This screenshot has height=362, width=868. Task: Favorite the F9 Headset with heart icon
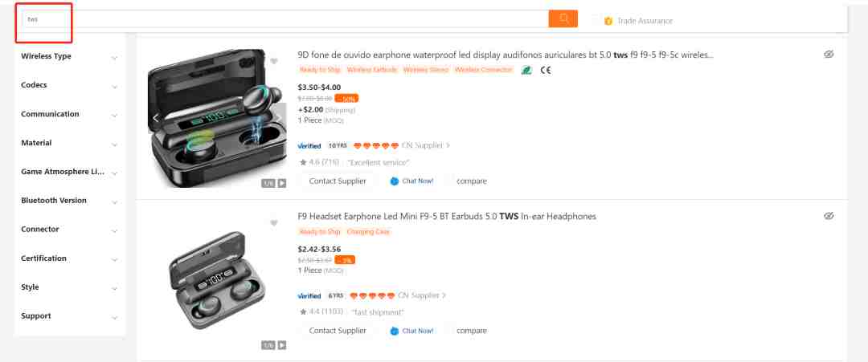(x=273, y=223)
